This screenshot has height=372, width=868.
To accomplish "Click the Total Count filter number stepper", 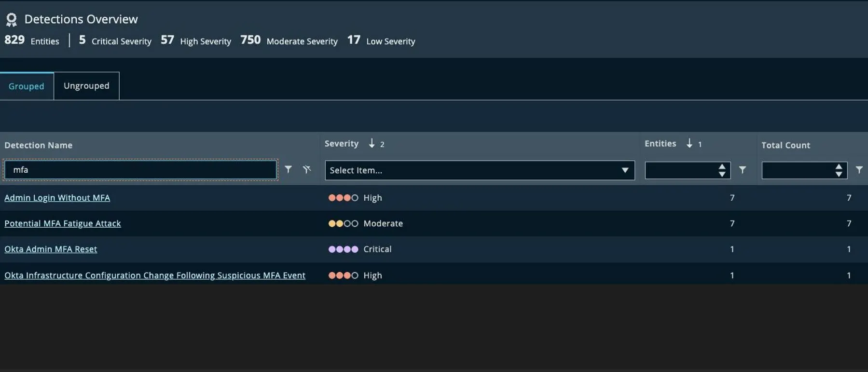I will [x=839, y=170].
